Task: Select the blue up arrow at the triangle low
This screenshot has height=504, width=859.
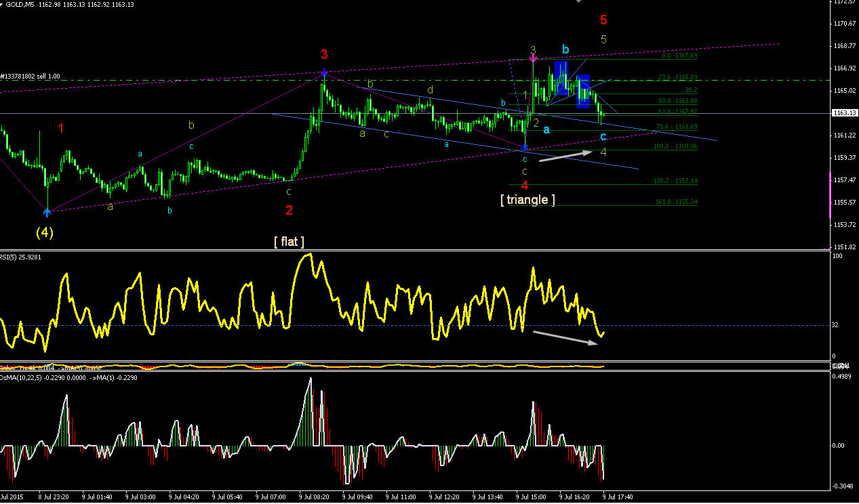Action: [x=525, y=148]
